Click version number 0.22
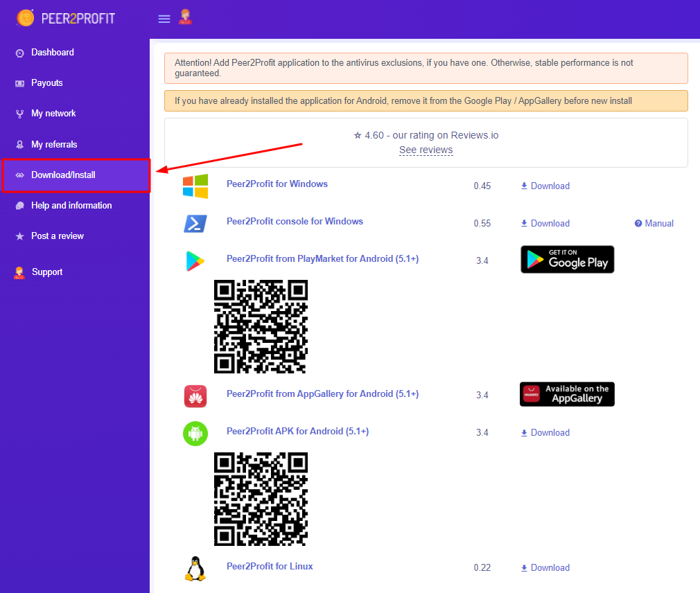Screen dimensions: 700x593 (x=482, y=568)
